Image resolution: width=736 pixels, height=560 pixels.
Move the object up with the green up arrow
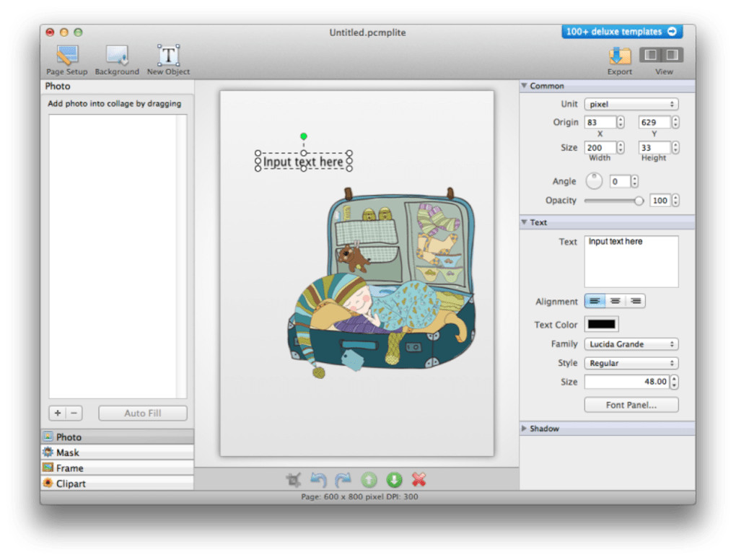(x=369, y=480)
